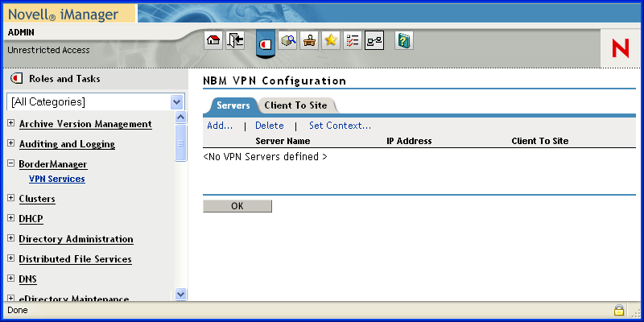
Task: Click the Home toolbar icon
Action: click(213, 41)
